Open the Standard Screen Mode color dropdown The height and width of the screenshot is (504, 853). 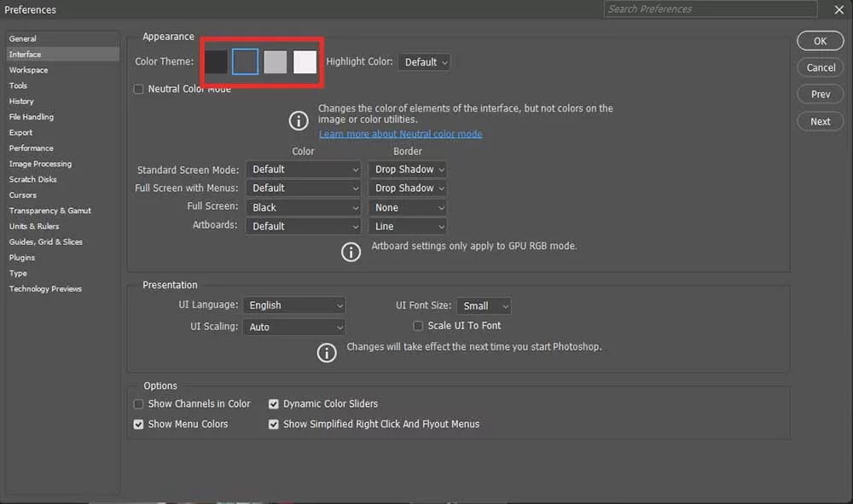(303, 169)
